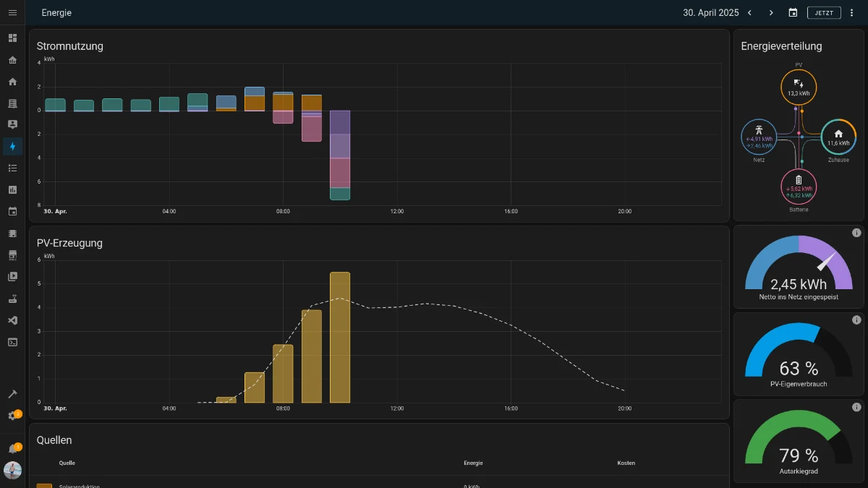The width and height of the screenshot is (868, 488).
Task: Open the Media player icon
Action: coord(12,276)
